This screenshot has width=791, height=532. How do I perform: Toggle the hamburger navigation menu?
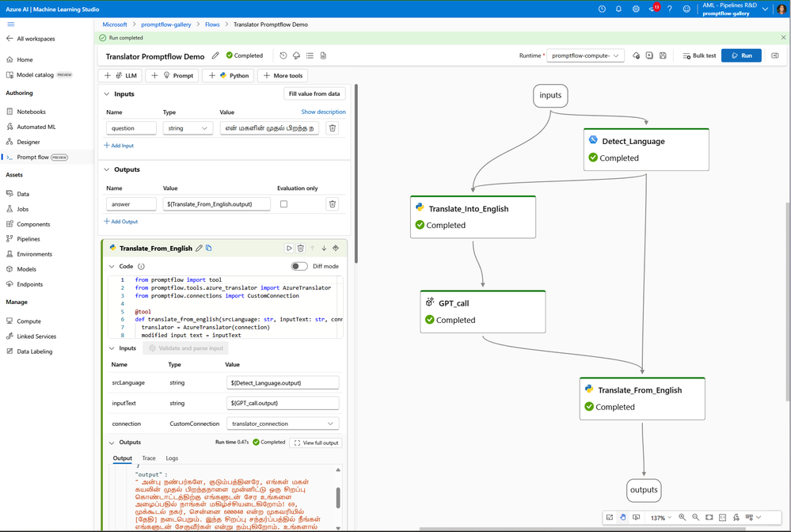pyautogui.click(x=10, y=24)
